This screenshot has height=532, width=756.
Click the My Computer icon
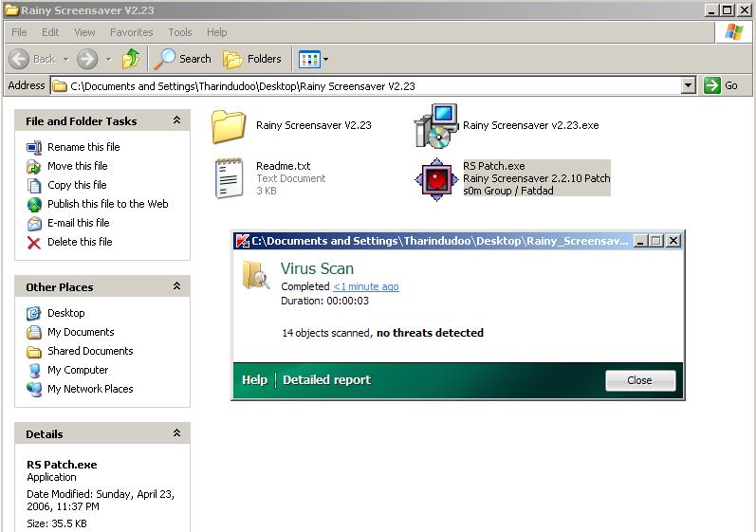[x=34, y=370]
